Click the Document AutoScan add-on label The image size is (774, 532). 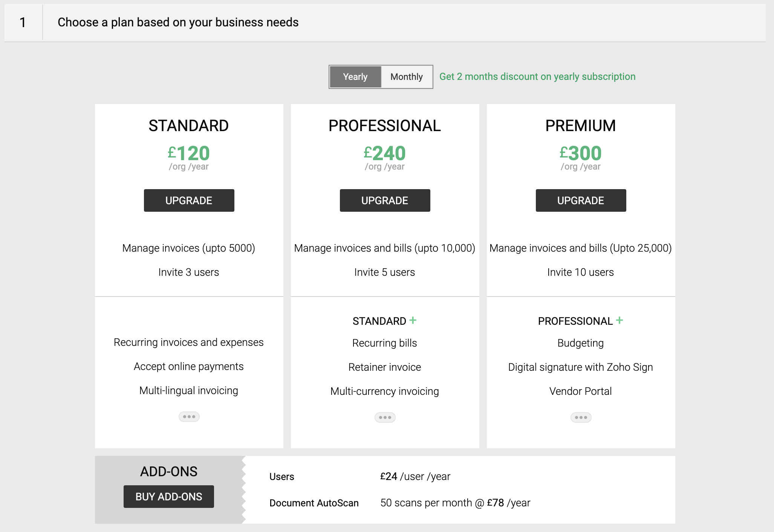tap(314, 503)
